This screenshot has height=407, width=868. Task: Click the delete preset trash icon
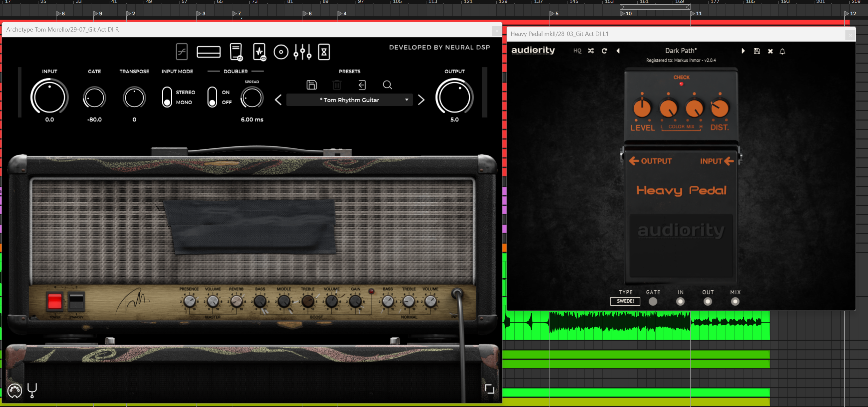point(337,85)
